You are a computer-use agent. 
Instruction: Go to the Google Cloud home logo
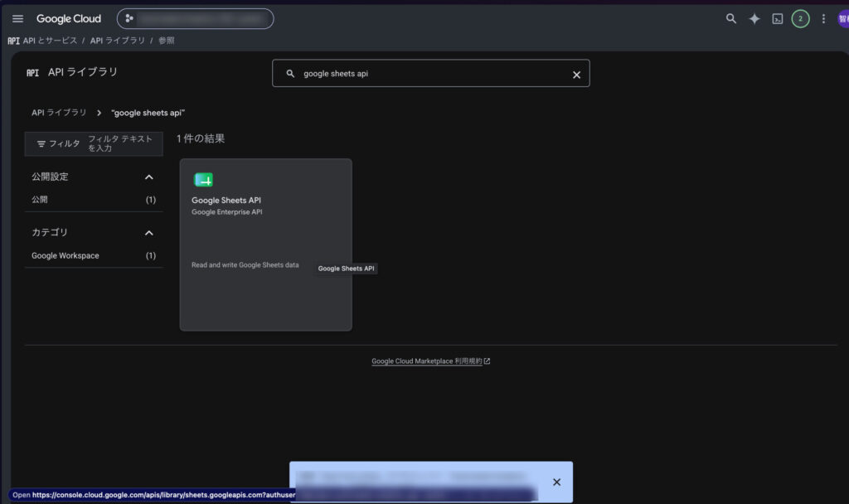pyautogui.click(x=69, y=19)
